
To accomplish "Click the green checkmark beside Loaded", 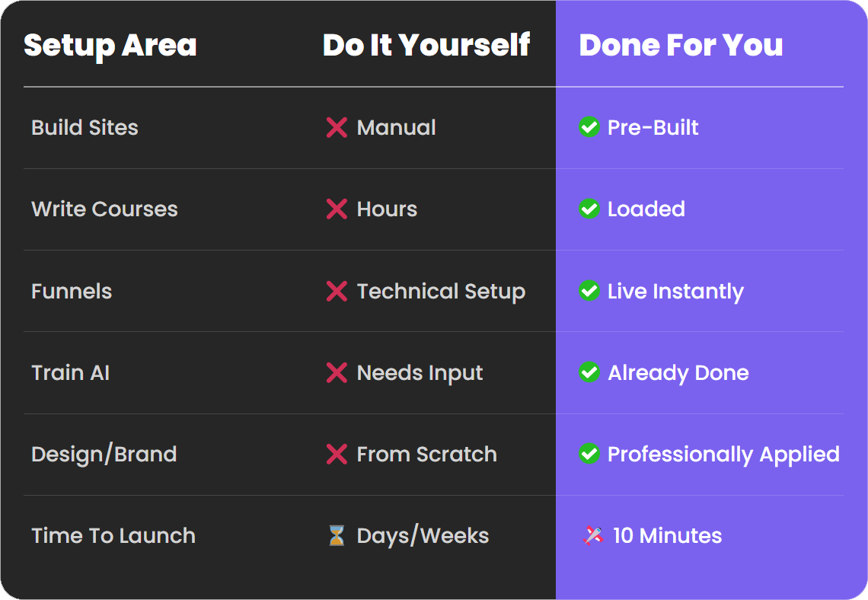I will 589,209.
